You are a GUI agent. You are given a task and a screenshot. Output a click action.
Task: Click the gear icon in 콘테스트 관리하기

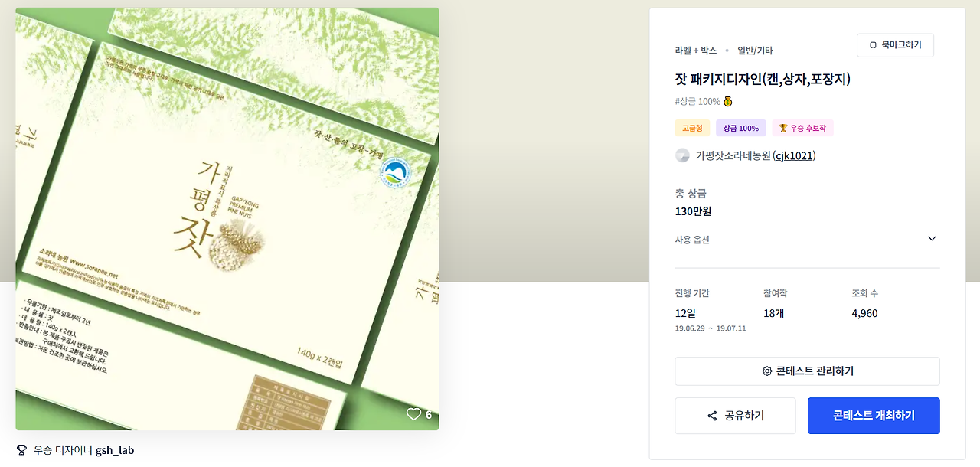point(766,371)
